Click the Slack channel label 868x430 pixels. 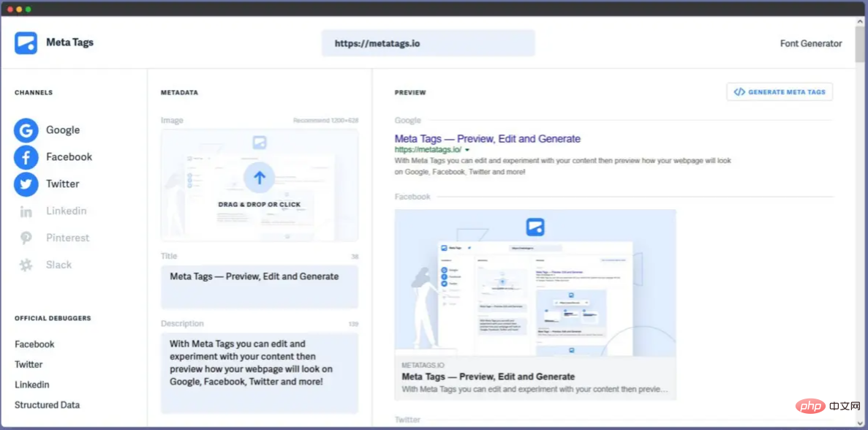pyautogui.click(x=59, y=265)
